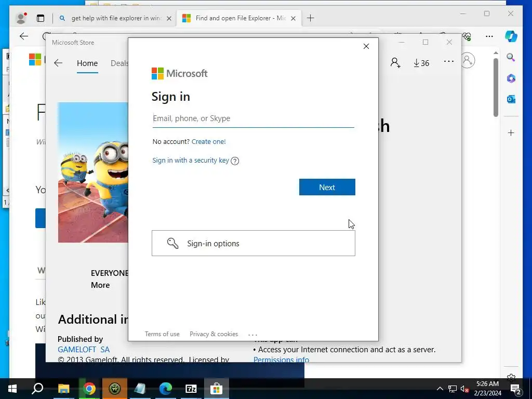Open File Explorer from the taskbar
This screenshot has width=532, height=399.
(63, 389)
